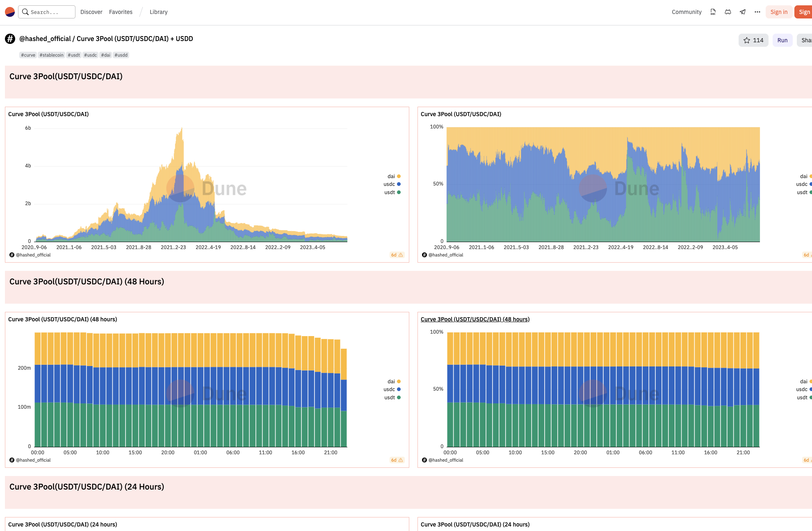This screenshot has height=531, width=812.
Task: Open the Discover menu item
Action: click(x=91, y=12)
